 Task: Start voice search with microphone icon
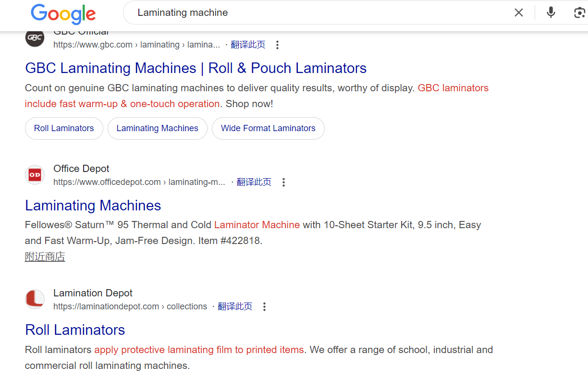551,12
